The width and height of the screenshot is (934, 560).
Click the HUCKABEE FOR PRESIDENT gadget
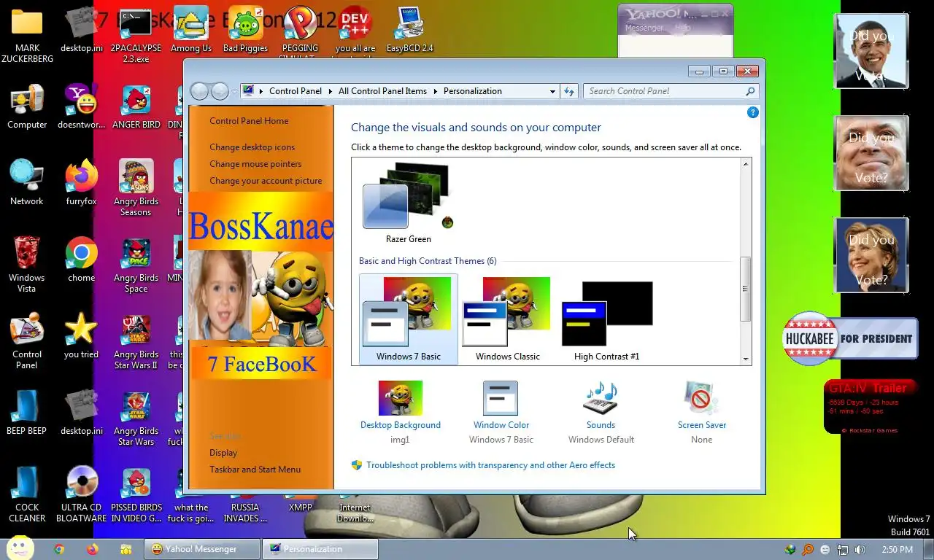850,338
